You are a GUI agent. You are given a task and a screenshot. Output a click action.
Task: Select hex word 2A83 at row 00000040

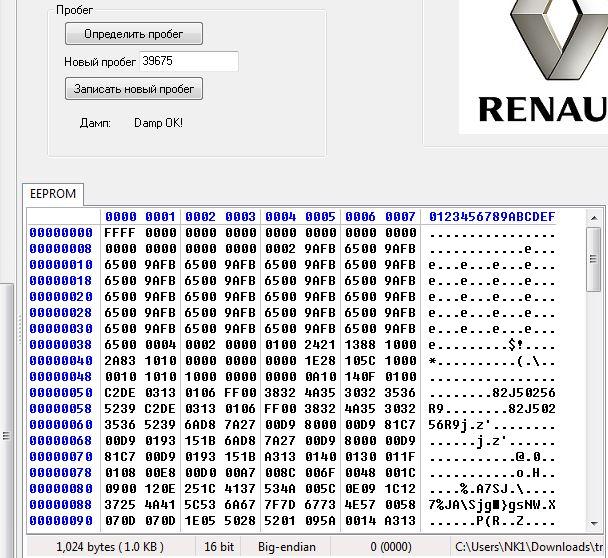pyautogui.click(x=120, y=361)
